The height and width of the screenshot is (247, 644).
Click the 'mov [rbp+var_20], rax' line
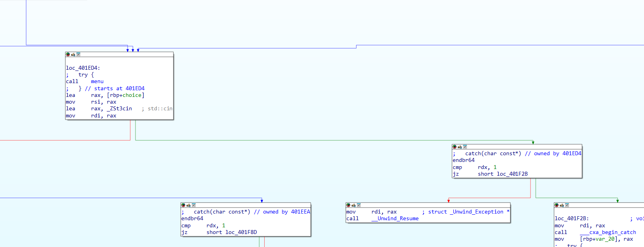(x=594, y=239)
